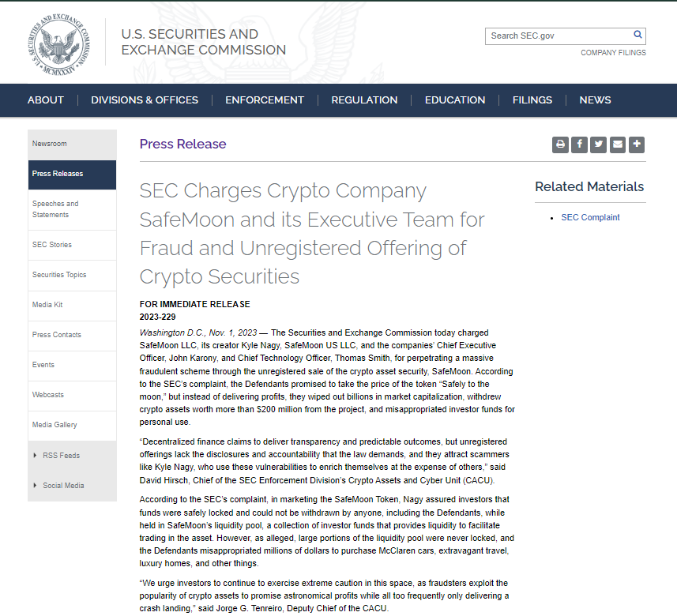Click the print page icon
Viewport: 677px width, 616px height.
point(560,145)
